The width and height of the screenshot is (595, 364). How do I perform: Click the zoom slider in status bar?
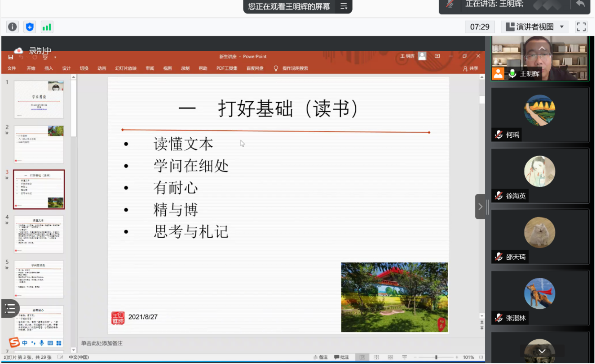tap(436, 357)
